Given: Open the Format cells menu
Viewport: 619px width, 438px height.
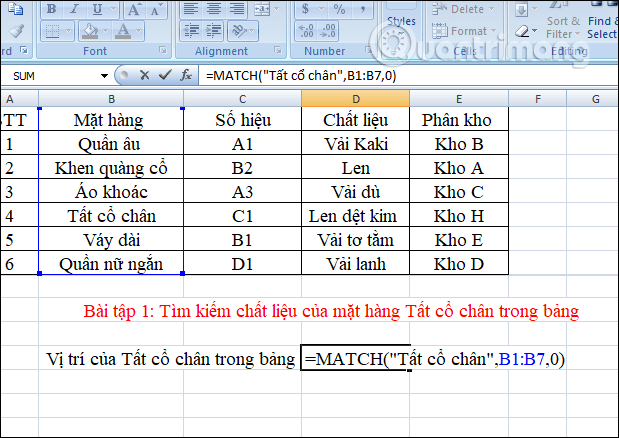Looking at the screenshot, I should pos(464,31).
